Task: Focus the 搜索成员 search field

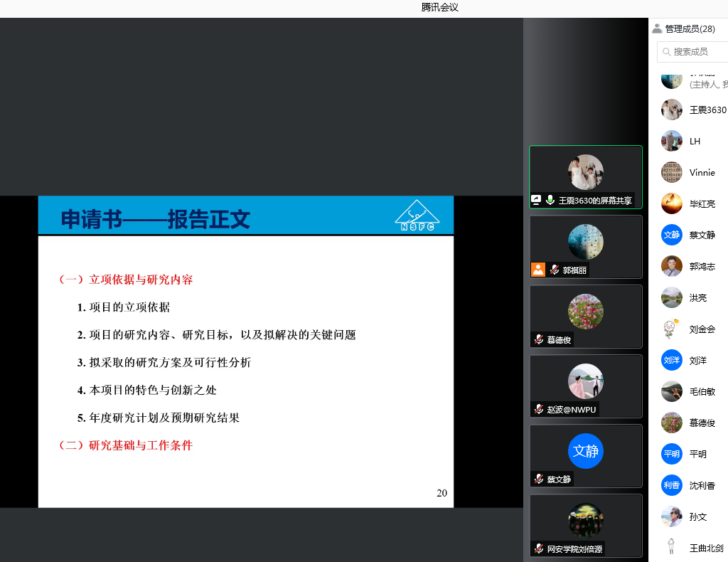Action: (698, 51)
